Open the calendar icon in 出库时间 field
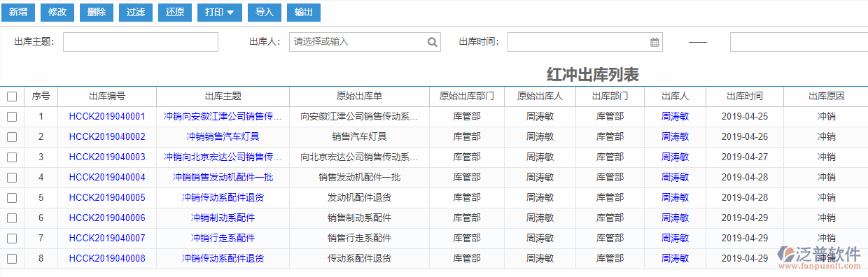This screenshot has height=277, width=868. coord(654,42)
